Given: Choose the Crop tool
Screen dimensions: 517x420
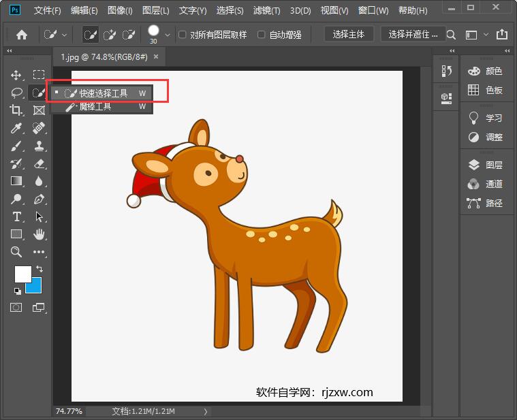Looking at the screenshot, I should pyautogui.click(x=16, y=110).
